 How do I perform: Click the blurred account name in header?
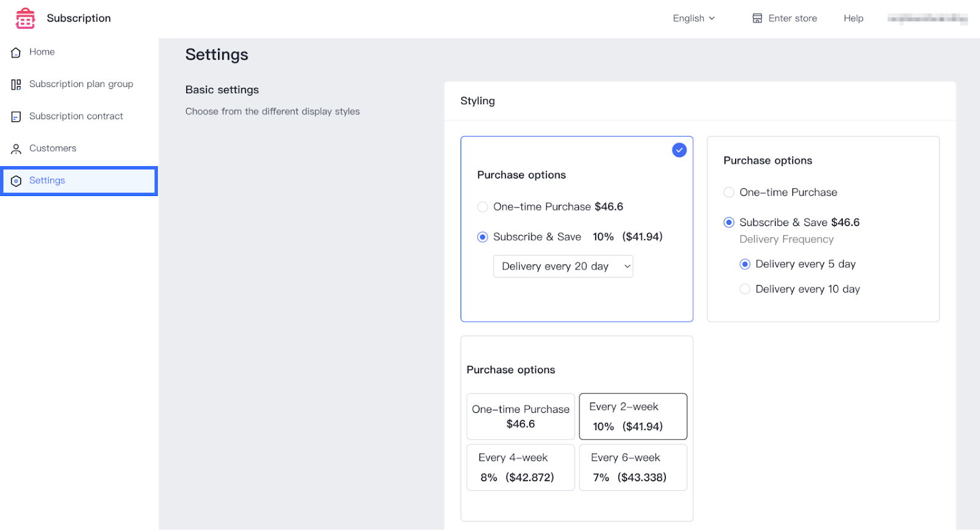coord(927,19)
